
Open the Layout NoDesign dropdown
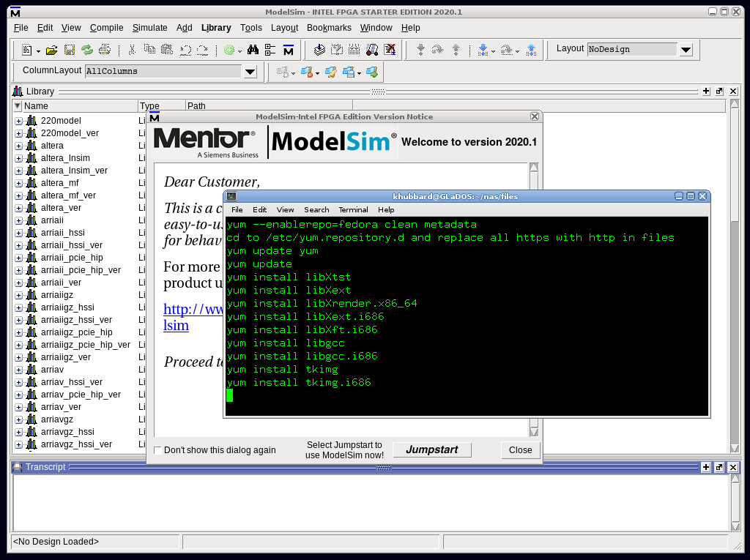pos(686,49)
